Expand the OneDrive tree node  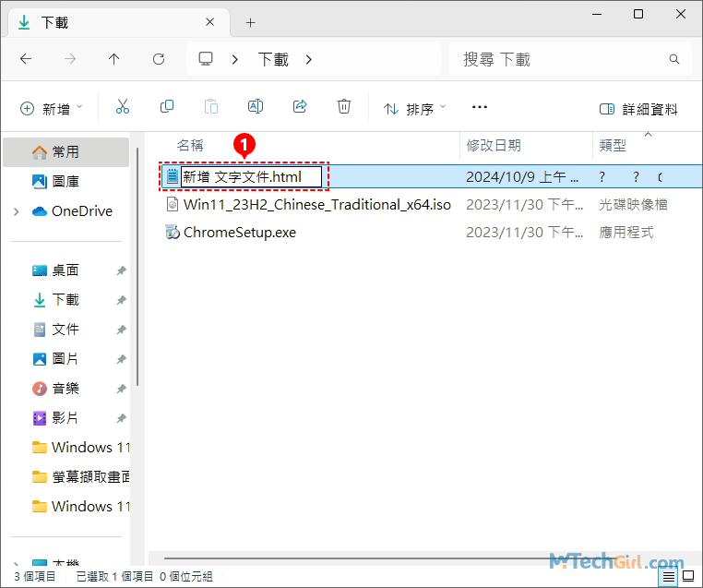click(16, 211)
